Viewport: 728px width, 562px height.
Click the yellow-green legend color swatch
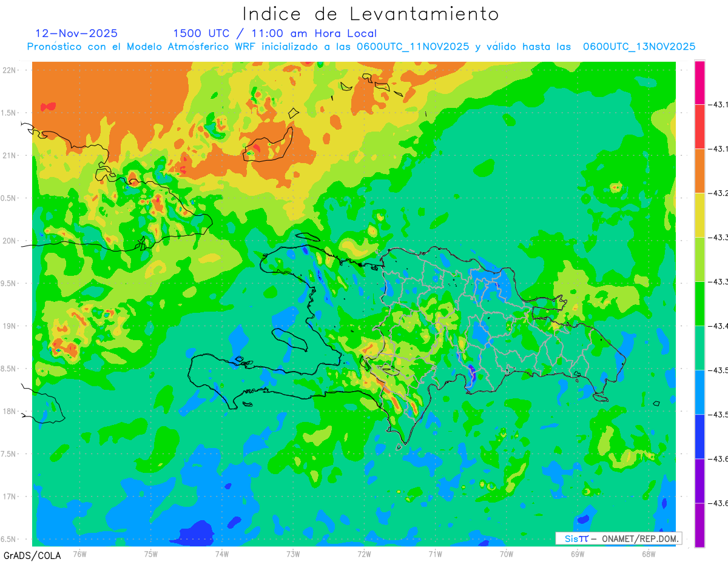pyautogui.click(x=699, y=259)
